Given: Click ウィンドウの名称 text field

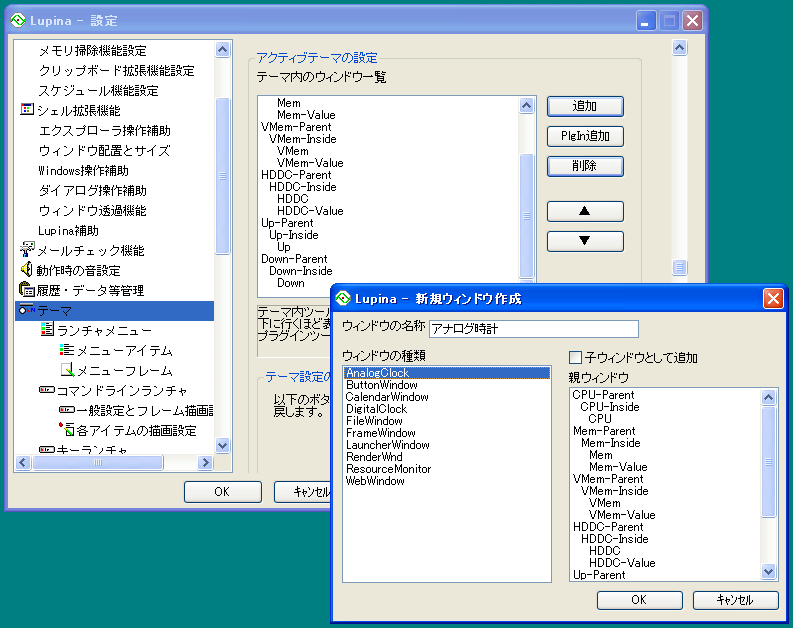Looking at the screenshot, I should pos(534,329).
